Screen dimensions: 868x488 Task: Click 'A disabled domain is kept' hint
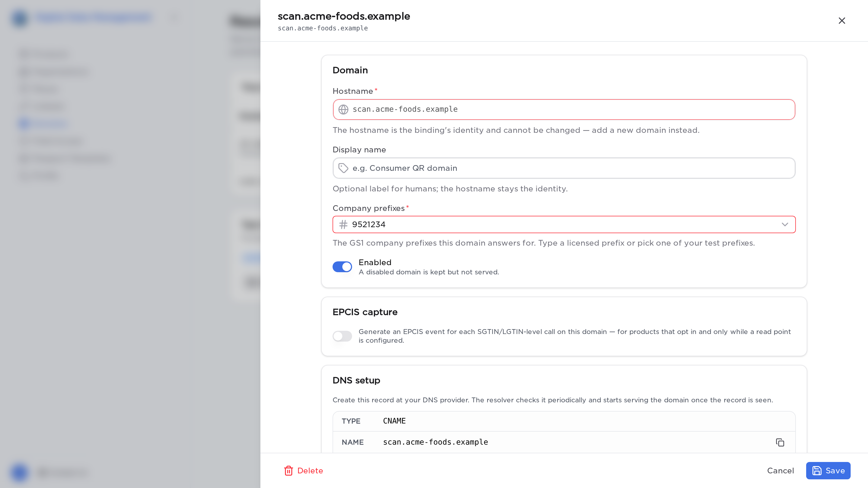(429, 272)
